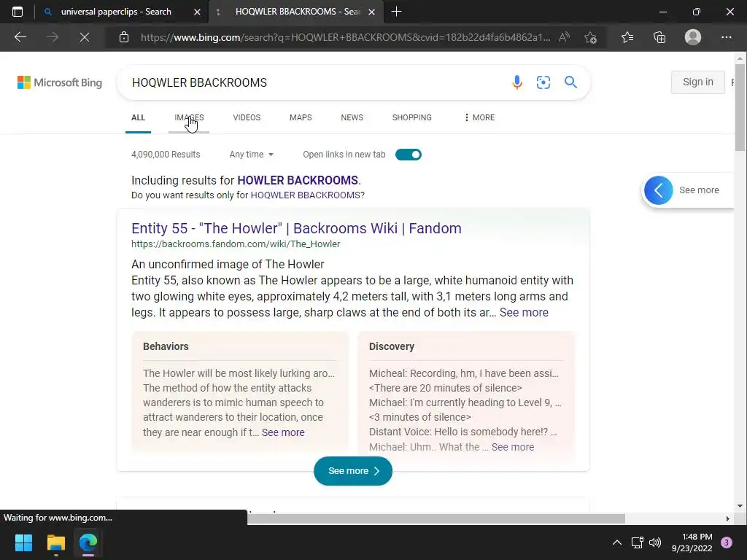The image size is (747, 560).
Task: Click the Edge taskbar icon
Action: point(88,542)
